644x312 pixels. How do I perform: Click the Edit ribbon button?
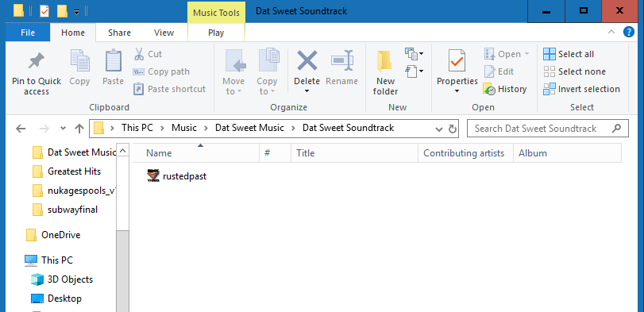(499, 71)
